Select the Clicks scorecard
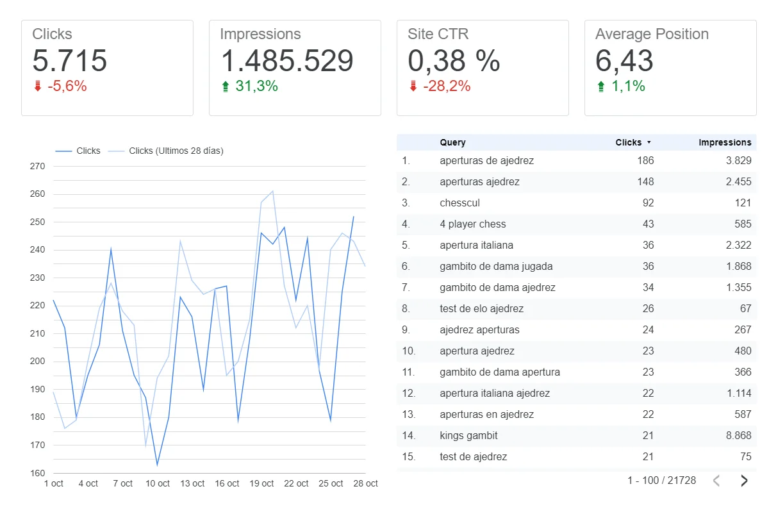This screenshot has height=532, width=769. click(x=107, y=68)
